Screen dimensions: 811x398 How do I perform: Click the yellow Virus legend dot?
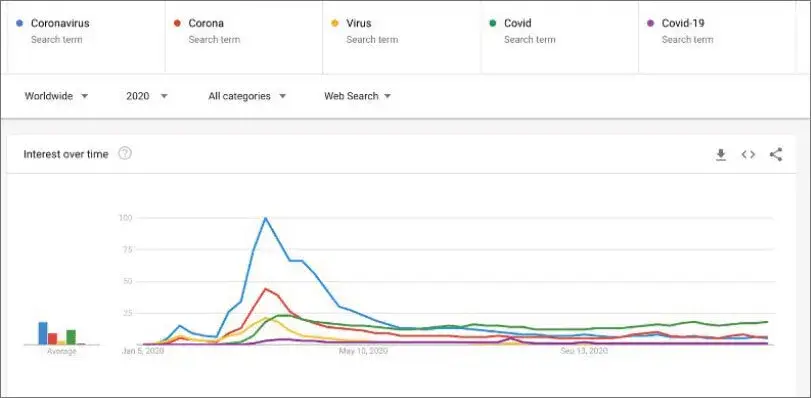click(x=335, y=23)
